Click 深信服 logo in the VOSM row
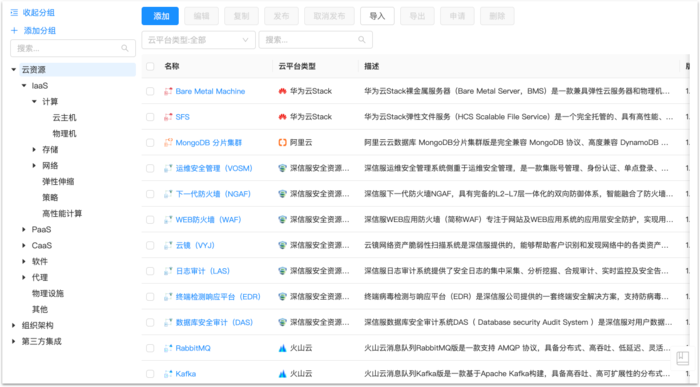 point(282,168)
